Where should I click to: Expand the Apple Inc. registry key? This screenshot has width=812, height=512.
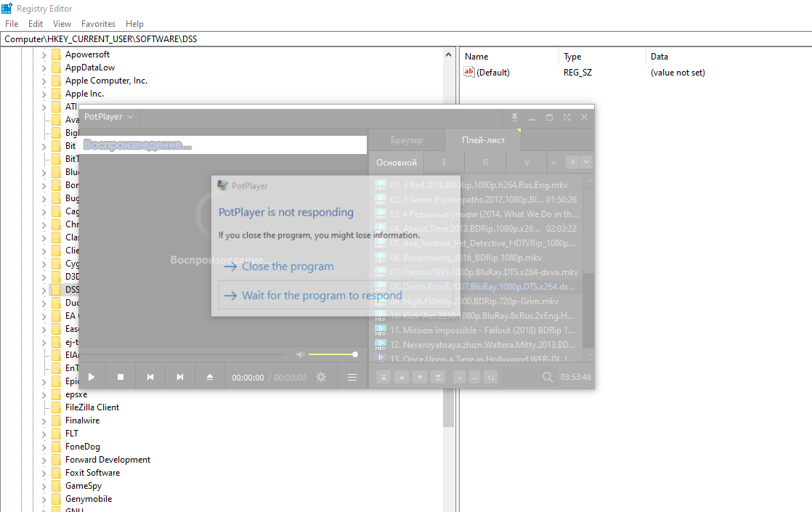[x=44, y=94]
